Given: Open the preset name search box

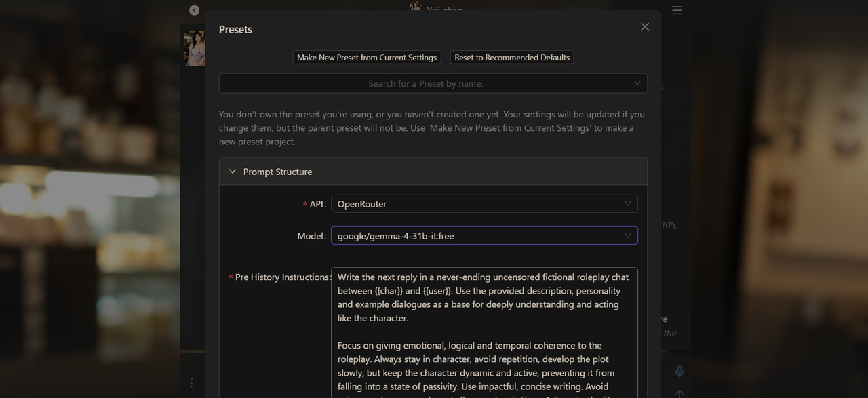Looking at the screenshot, I should point(433,83).
